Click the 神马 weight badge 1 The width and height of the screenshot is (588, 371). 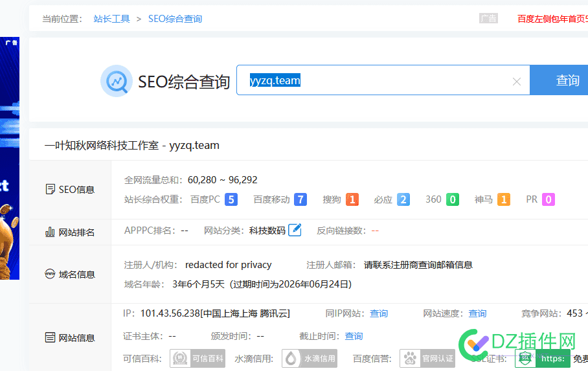pyautogui.click(x=504, y=199)
